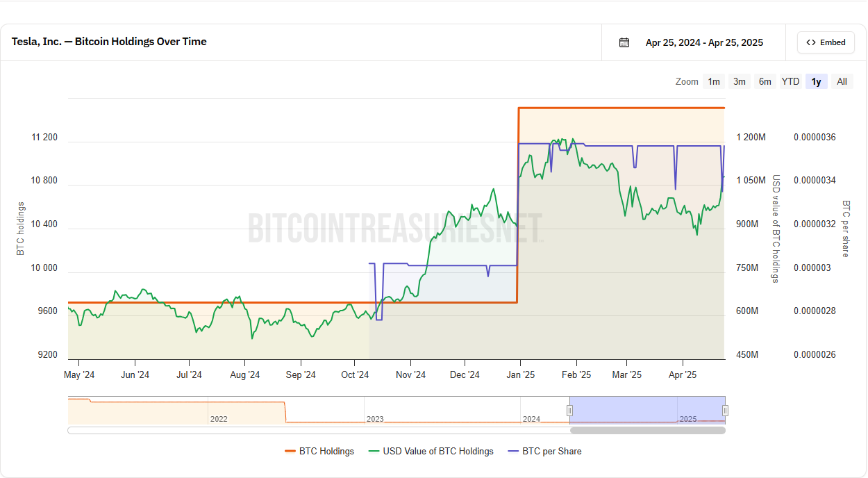Click the navigator horizontal scrollbar thumb

pyautogui.click(x=647, y=430)
